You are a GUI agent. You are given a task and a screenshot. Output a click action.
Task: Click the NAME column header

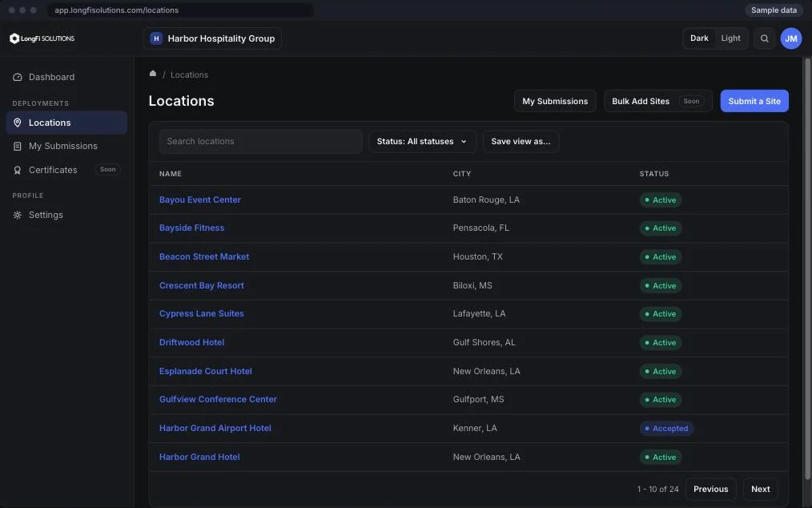pos(171,174)
